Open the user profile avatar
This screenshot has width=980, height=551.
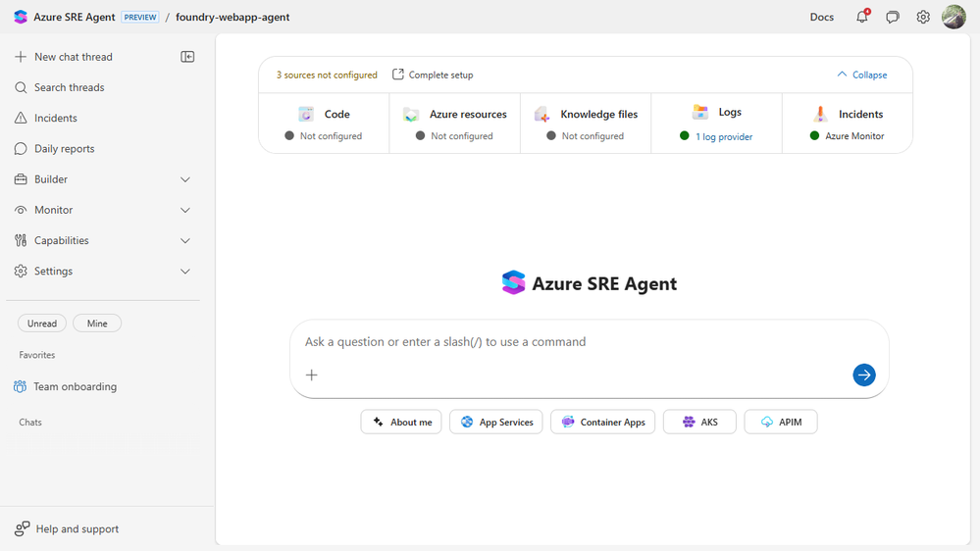[954, 17]
